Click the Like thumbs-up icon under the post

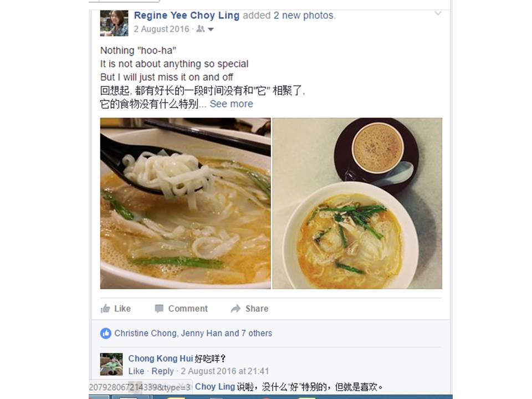(105, 309)
